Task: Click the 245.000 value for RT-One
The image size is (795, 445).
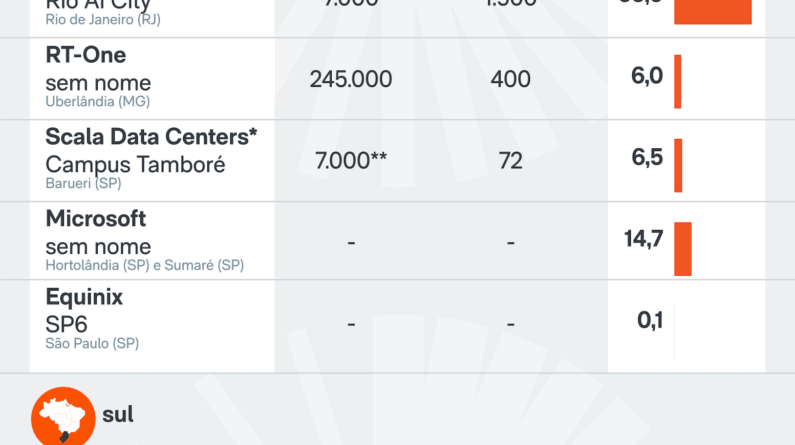Action: tap(351, 79)
